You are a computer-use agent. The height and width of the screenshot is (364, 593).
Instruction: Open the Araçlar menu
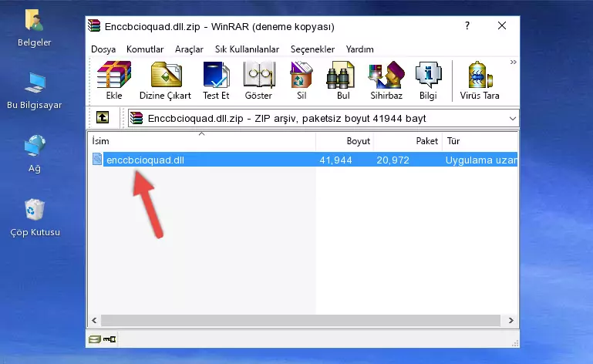click(189, 49)
